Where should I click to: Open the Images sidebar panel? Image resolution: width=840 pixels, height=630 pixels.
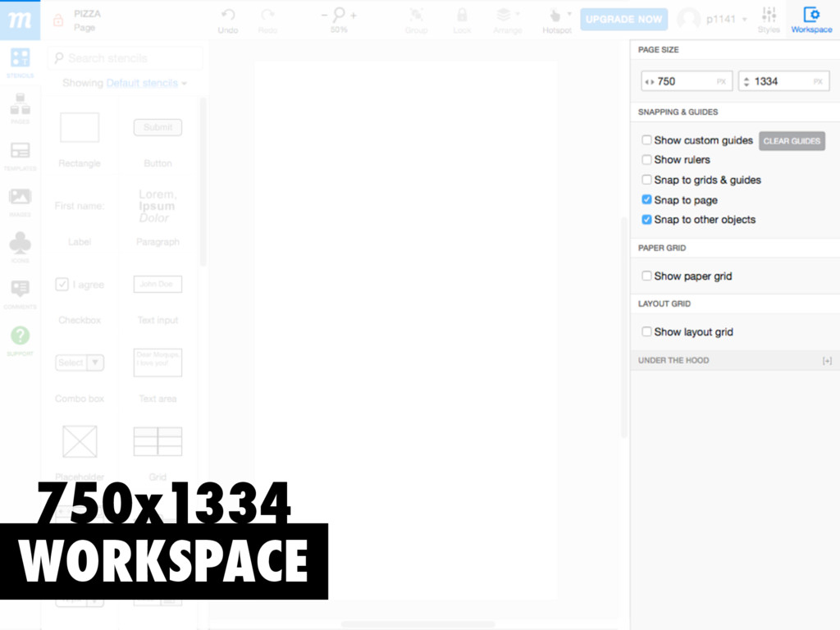20,202
